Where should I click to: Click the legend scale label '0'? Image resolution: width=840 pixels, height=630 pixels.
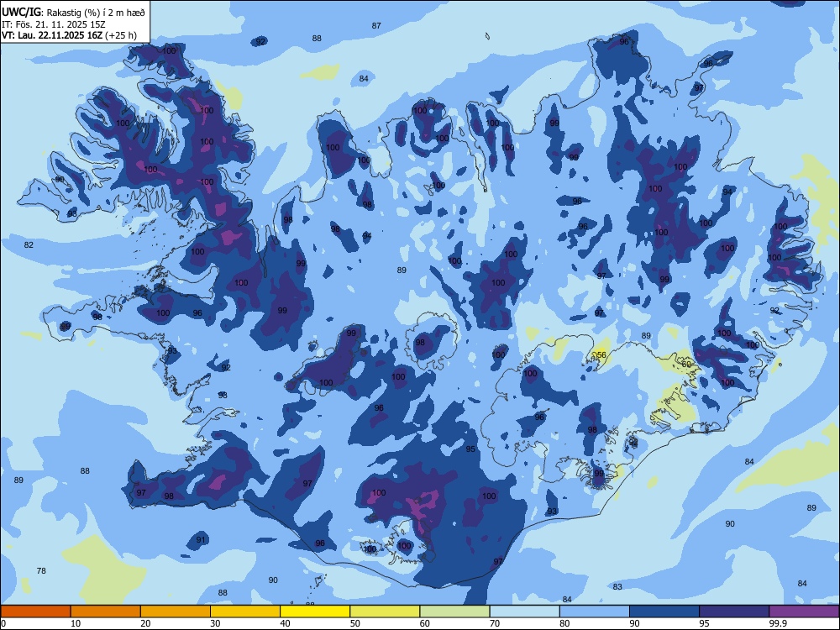pos(3,623)
